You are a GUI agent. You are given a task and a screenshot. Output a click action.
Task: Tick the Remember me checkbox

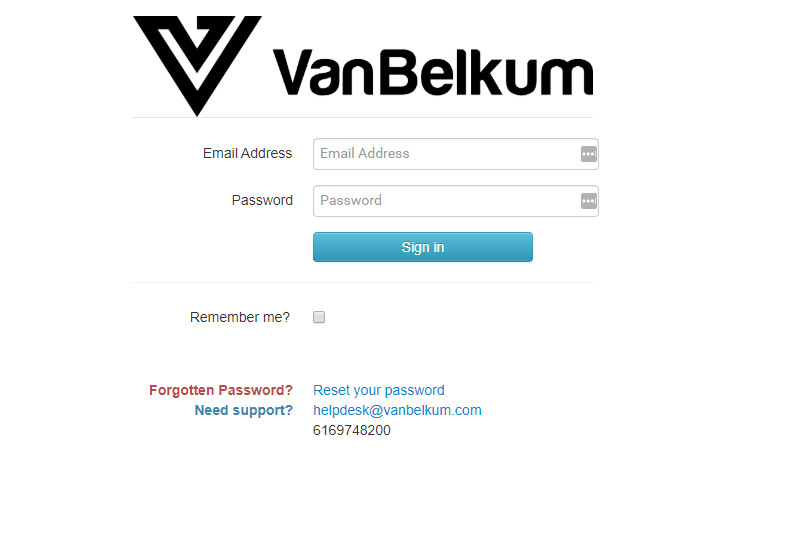click(319, 317)
